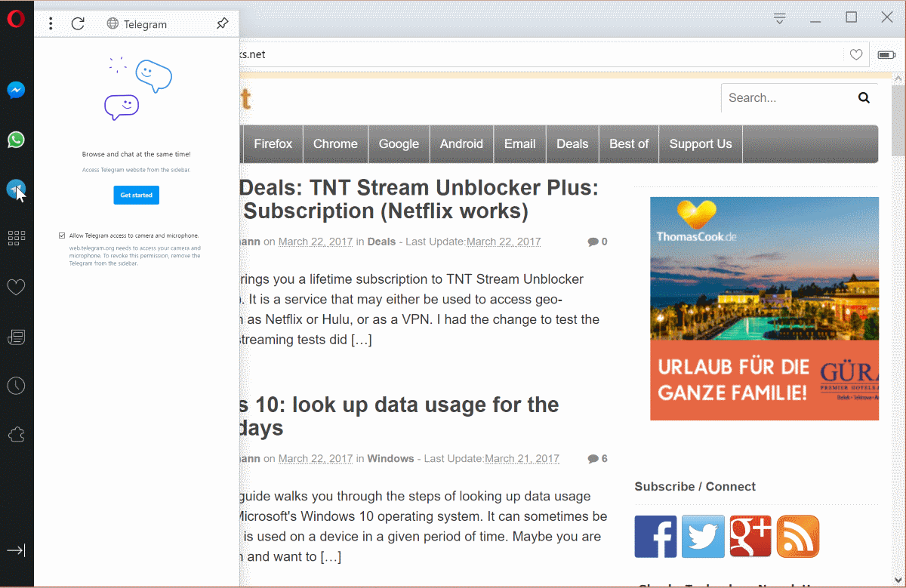
Task: Open the Telegram sidebar icon
Action: coord(16,189)
